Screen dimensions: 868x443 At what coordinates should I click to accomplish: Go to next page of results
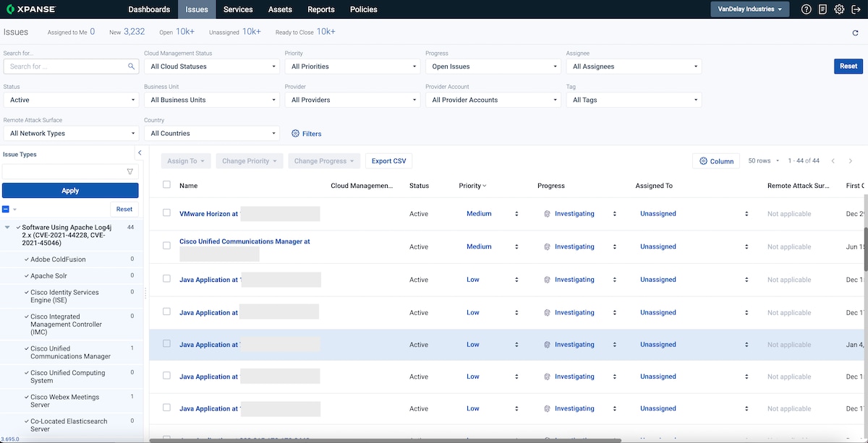click(851, 161)
